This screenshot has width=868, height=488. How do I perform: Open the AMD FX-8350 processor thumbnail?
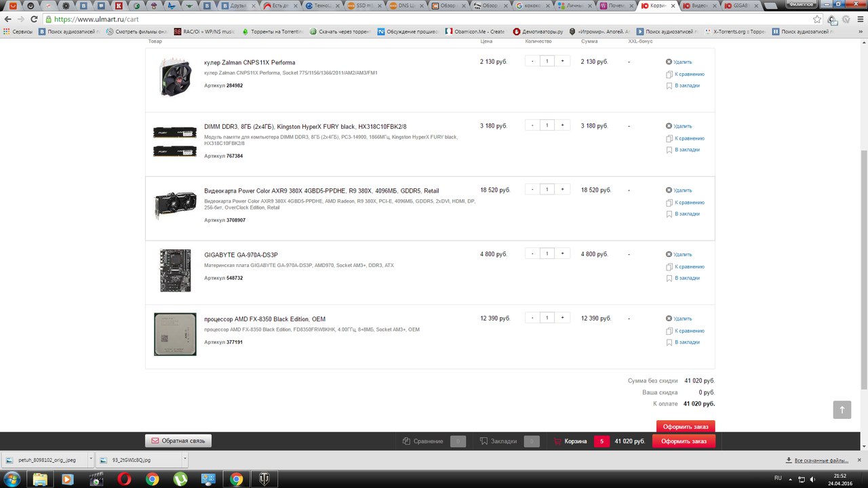(175, 333)
